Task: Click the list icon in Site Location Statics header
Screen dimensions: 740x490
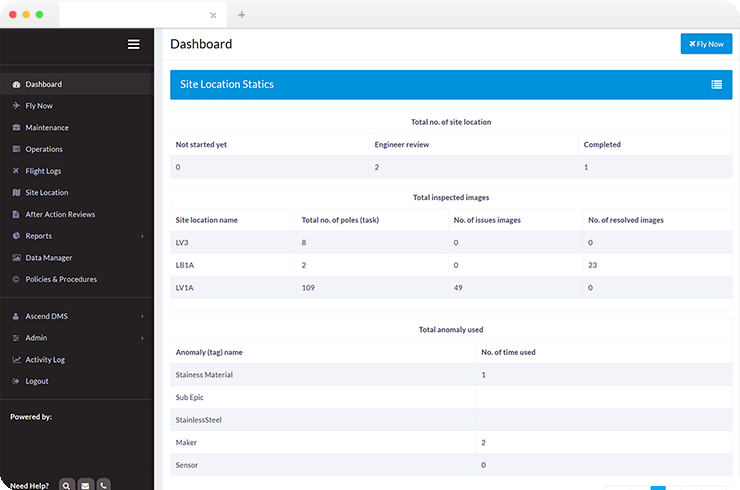Action: pyautogui.click(x=716, y=84)
